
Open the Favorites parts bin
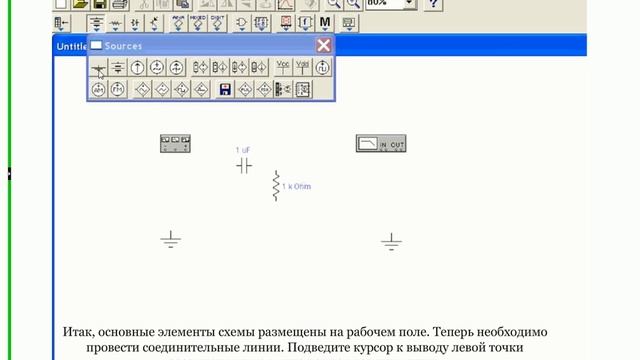point(61,23)
